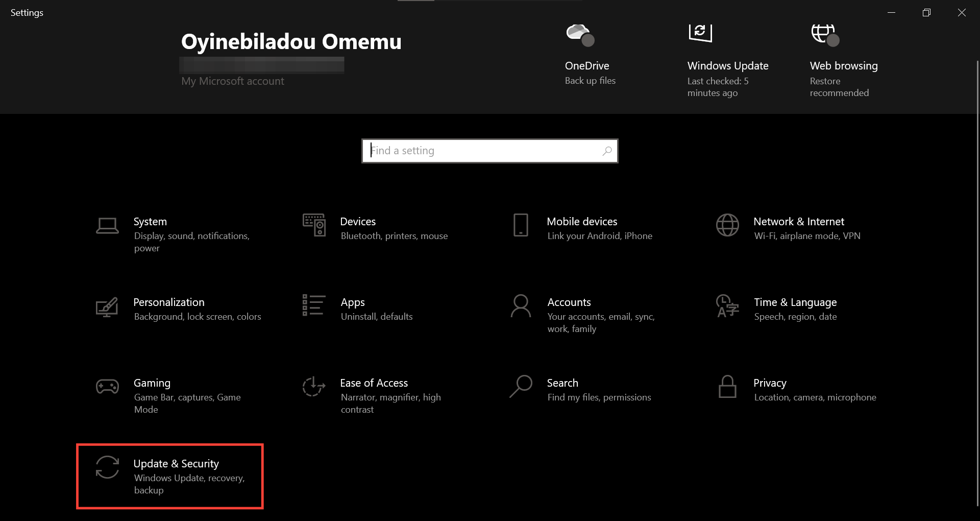980x521 pixels.
Task: Select the Web browsing globe icon
Action: (825, 35)
